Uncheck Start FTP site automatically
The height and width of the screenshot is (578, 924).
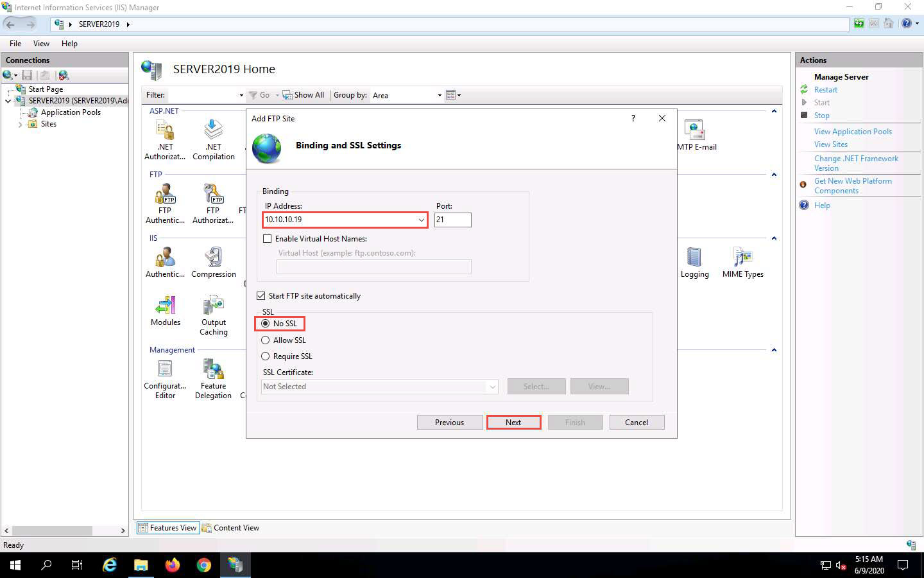tap(261, 296)
